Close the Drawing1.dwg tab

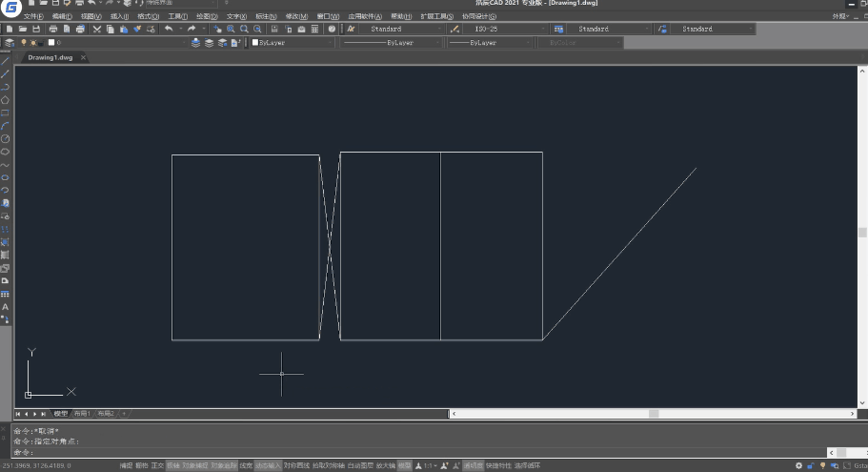(83, 57)
